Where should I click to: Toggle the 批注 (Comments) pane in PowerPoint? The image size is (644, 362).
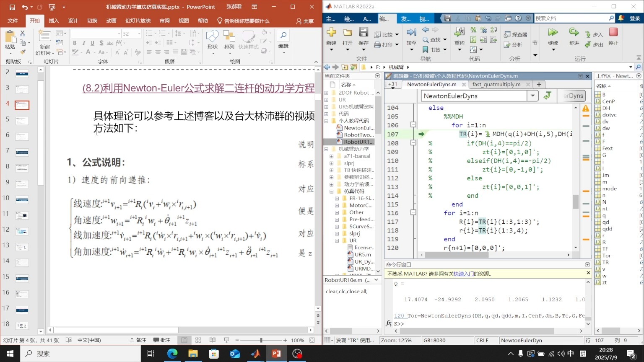point(162,340)
